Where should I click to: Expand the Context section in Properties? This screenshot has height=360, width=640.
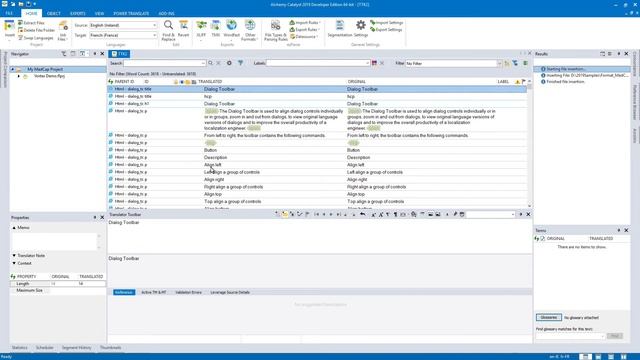coord(14,263)
